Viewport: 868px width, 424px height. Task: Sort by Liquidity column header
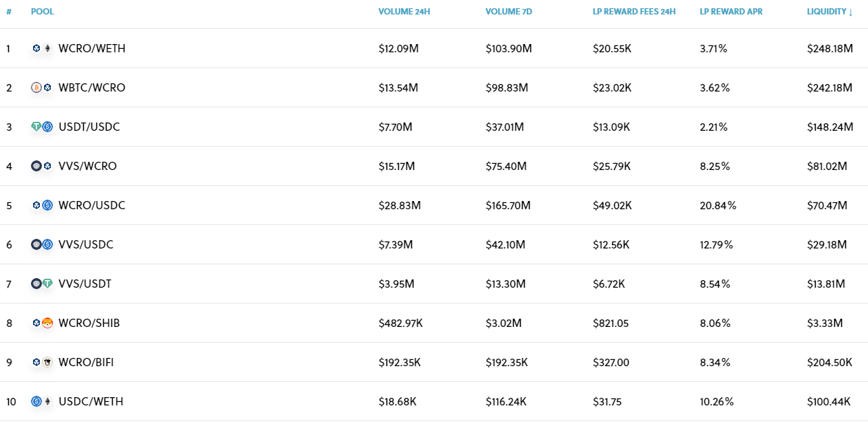829,12
